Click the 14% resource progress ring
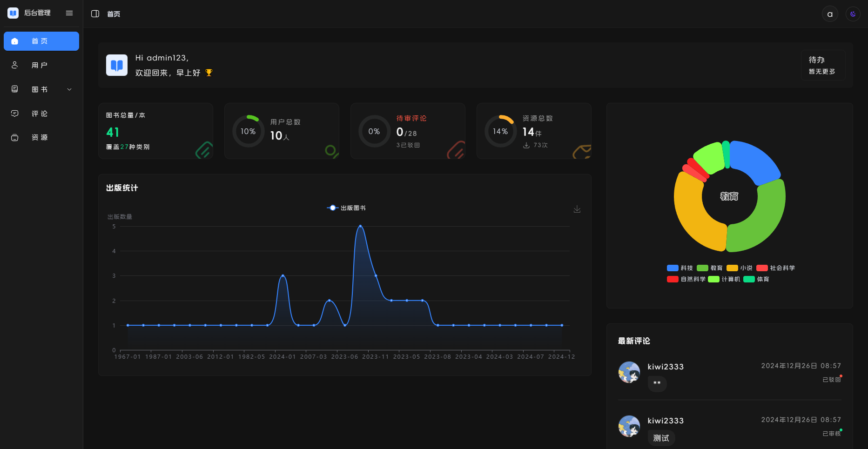This screenshot has height=449, width=868. [500, 131]
